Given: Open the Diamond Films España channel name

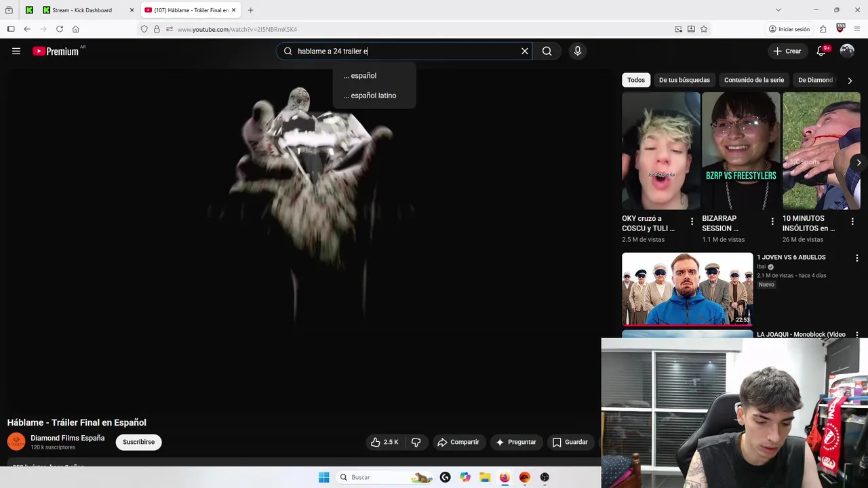Looking at the screenshot, I should tap(68, 438).
